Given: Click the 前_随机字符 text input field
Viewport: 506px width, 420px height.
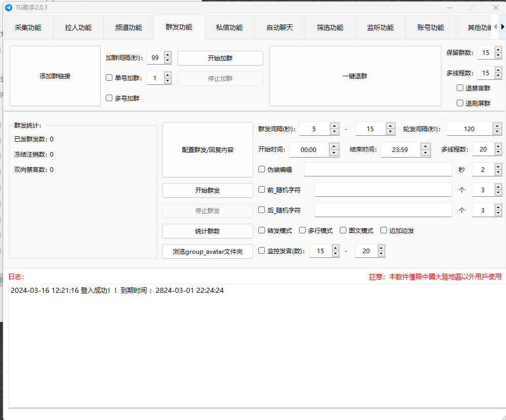Looking at the screenshot, I should click(x=382, y=190).
